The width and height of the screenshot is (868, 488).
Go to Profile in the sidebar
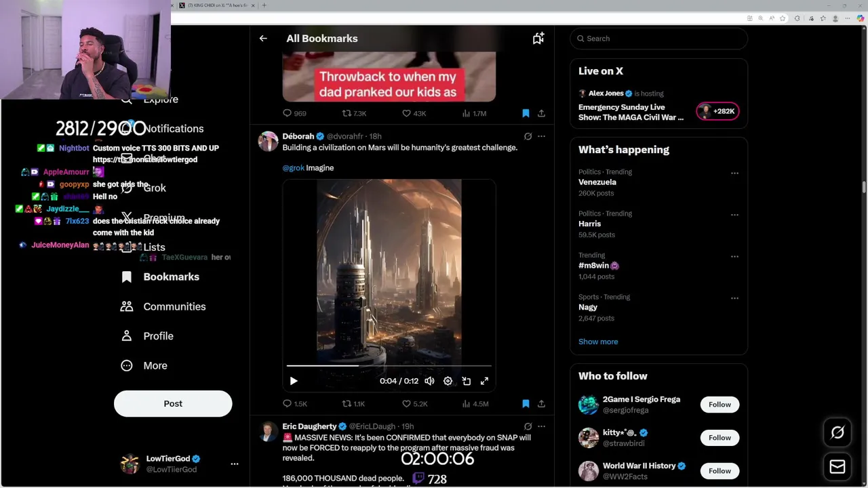(146, 336)
